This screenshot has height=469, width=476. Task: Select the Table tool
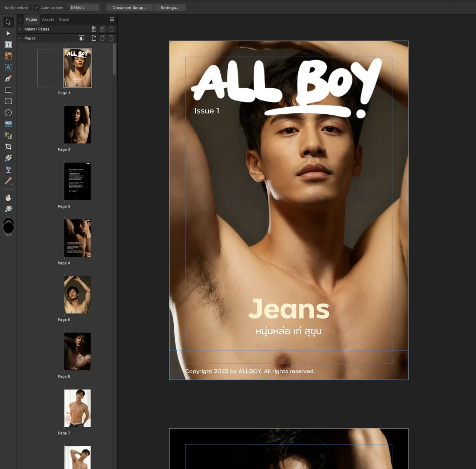[x=8, y=56]
